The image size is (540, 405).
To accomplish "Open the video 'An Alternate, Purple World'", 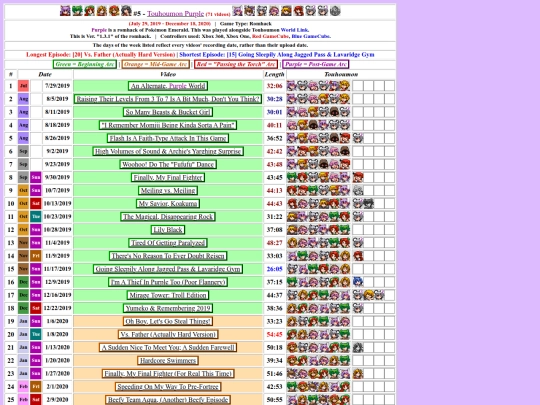I will (168, 86).
